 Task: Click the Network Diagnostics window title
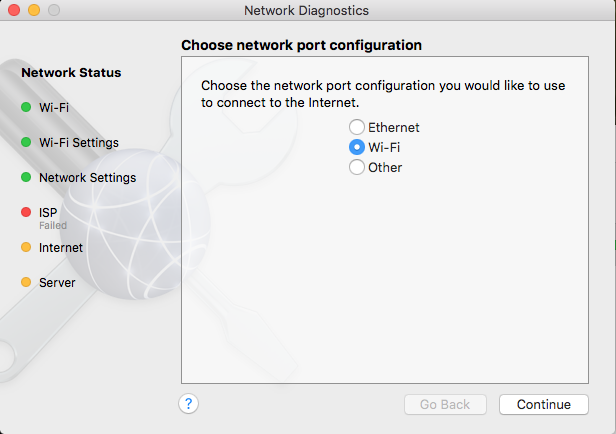pos(307,11)
